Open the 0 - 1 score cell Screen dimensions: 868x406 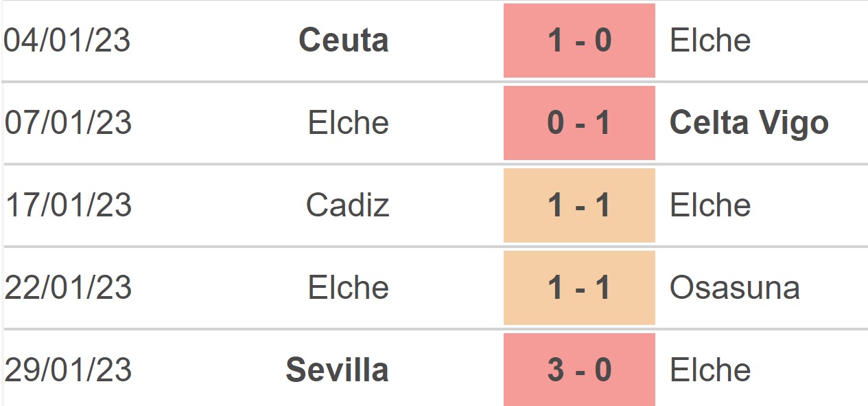tap(579, 123)
